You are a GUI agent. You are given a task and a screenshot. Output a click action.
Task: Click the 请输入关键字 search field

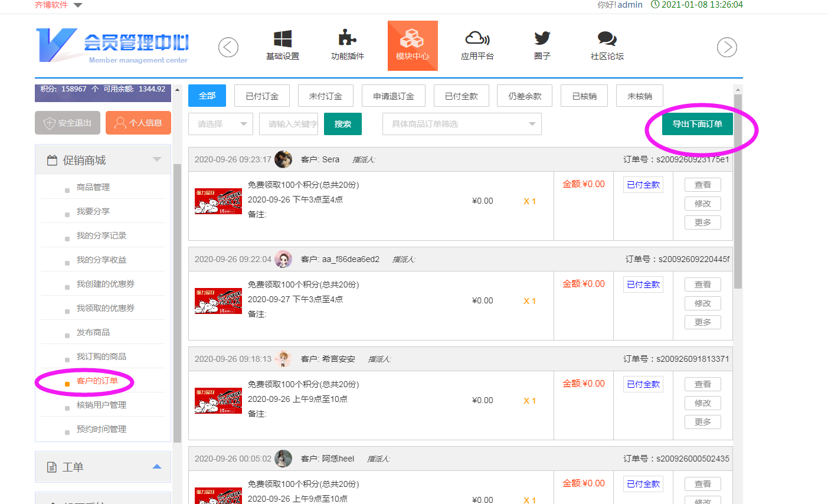(x=289, y=124)
